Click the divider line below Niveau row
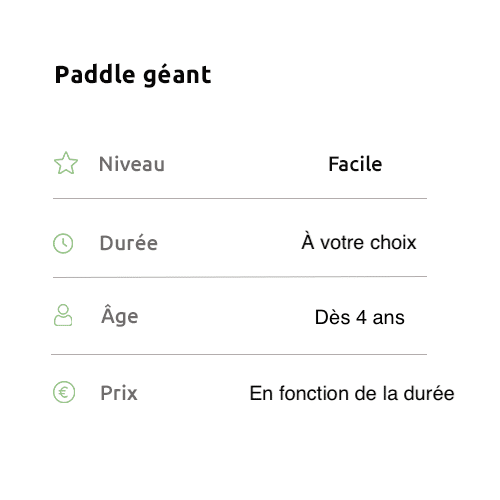500x500 pixels. click(240, 198)
